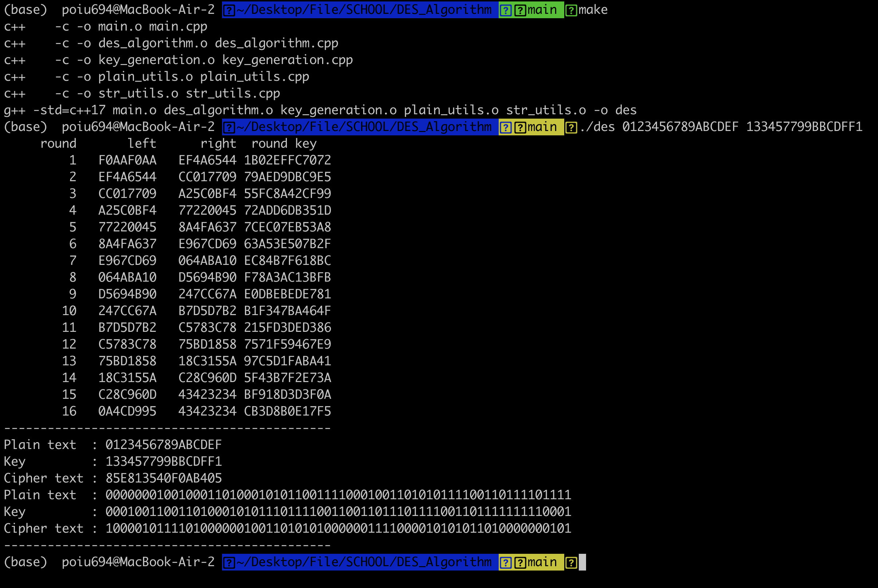Click the glyph box just left of the block cursor
The width and height of the screenshot is (878, 588).
click(571, 563)
